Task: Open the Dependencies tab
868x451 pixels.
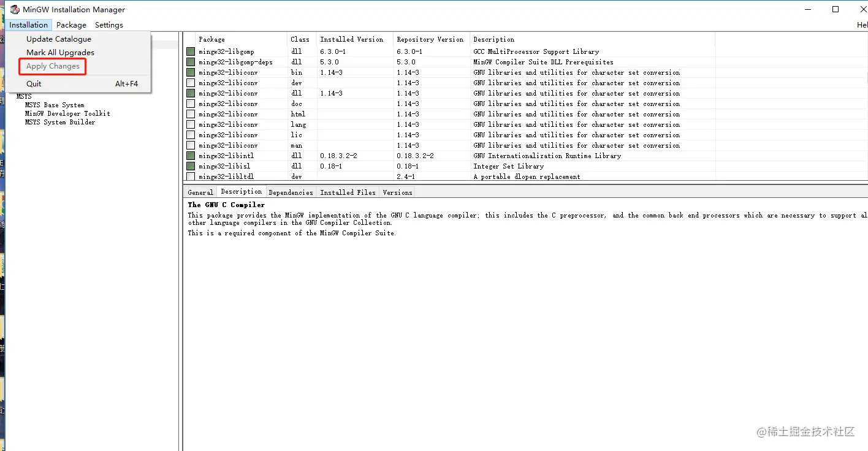Action: [x=291, y=192]
